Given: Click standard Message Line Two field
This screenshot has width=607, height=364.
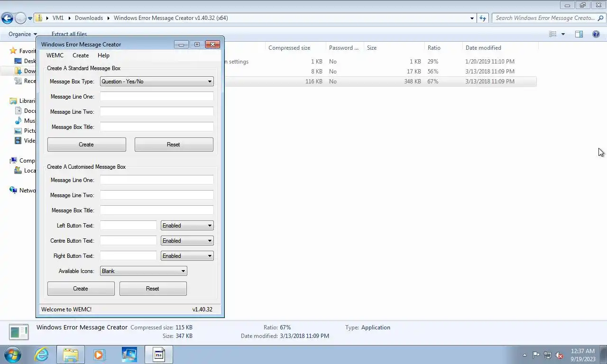Looking at the screenshot, I should pyautogui.click(x=156, y=112).
